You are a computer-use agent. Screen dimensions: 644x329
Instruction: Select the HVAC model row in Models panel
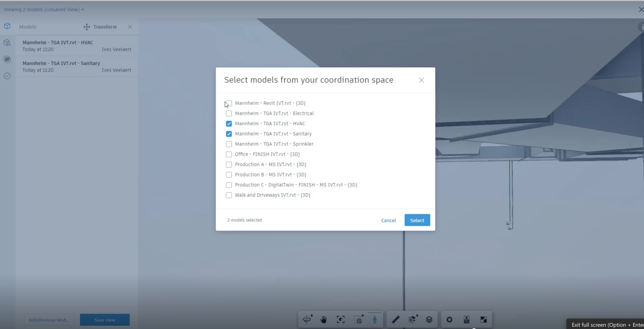(77, 46)
